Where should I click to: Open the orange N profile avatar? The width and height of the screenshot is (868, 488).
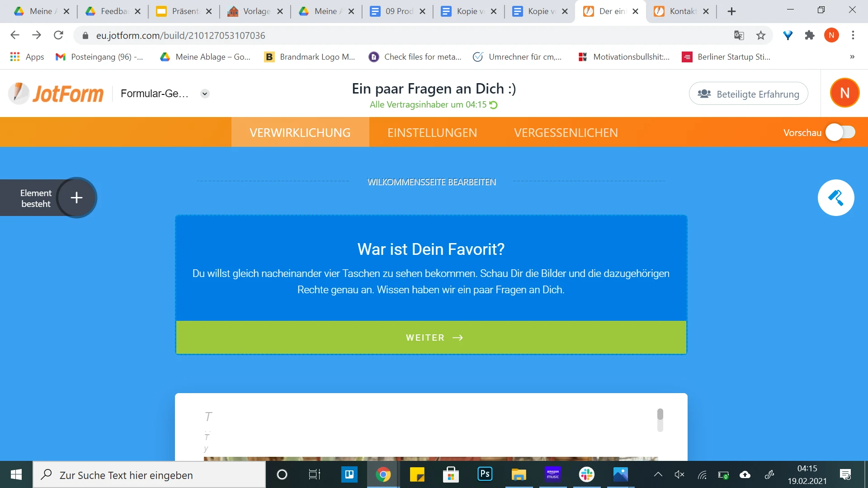[x=844, y=92]
